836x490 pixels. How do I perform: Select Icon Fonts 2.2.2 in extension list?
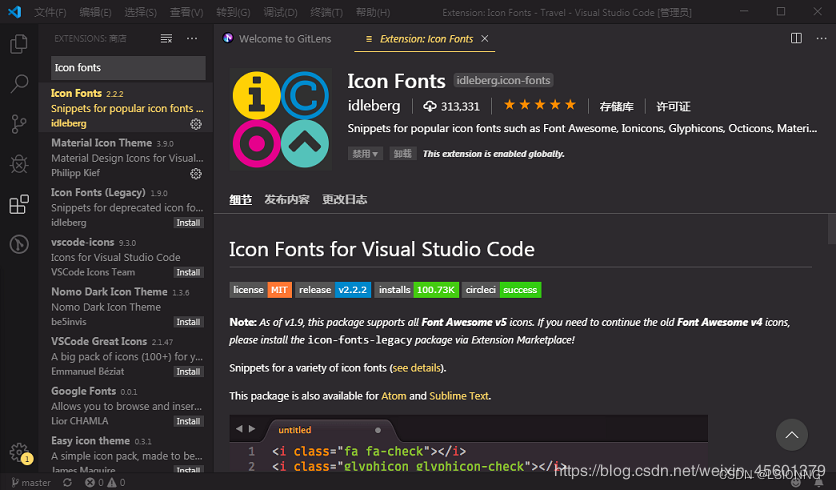(126, 108)
